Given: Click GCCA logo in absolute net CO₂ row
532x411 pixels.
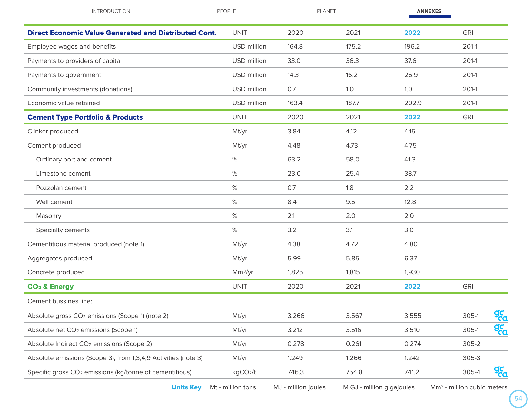Looking at the screenshot, I should [501, 329].
